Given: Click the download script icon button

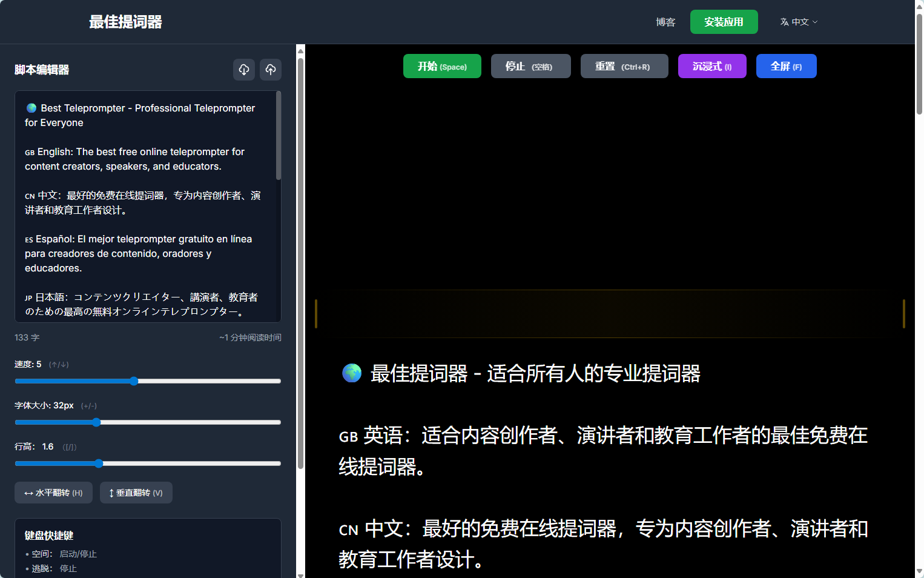Looking at the screenshot, I should click(x=244, y=70).
